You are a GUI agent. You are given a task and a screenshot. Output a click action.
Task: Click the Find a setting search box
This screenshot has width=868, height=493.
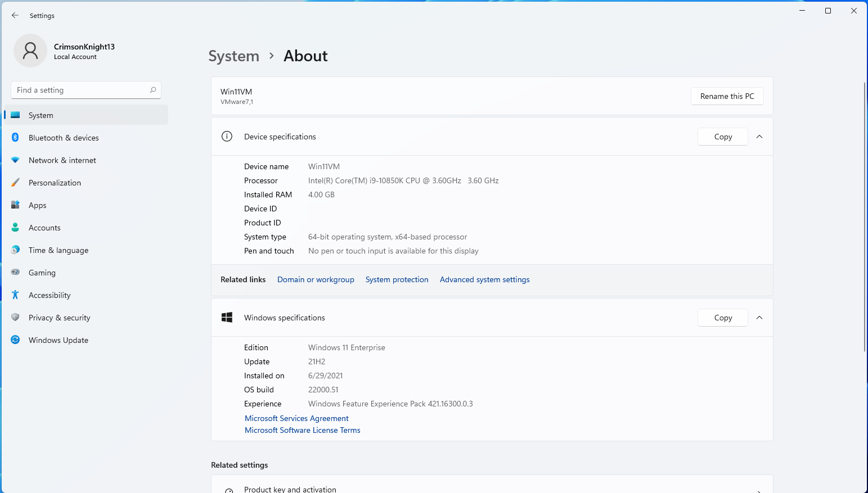pos(82,90)
